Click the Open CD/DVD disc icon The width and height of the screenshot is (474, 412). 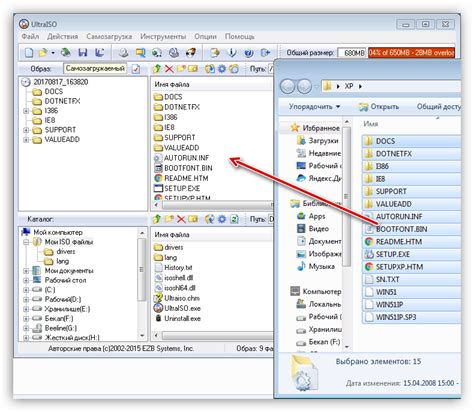click(66, 53)
